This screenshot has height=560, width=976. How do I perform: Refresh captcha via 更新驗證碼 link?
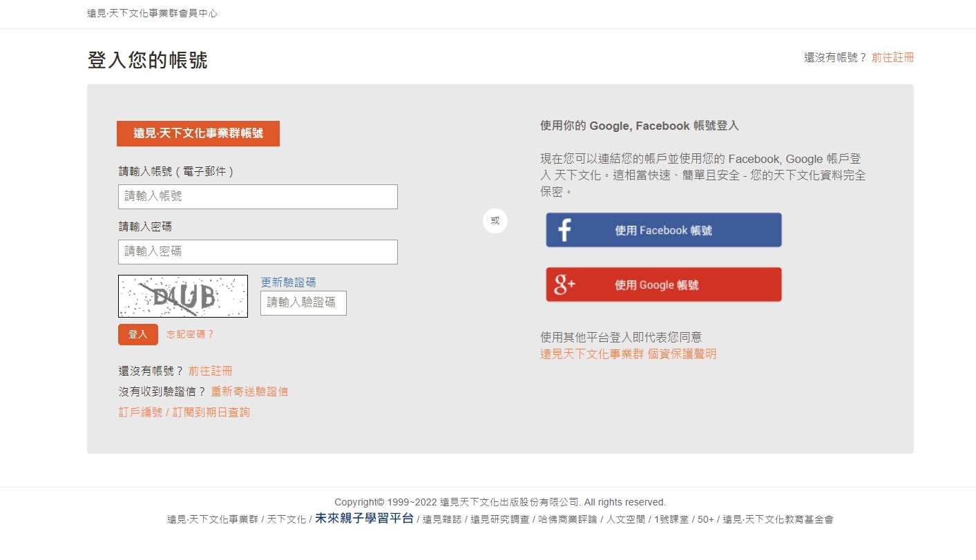[289, 282]
